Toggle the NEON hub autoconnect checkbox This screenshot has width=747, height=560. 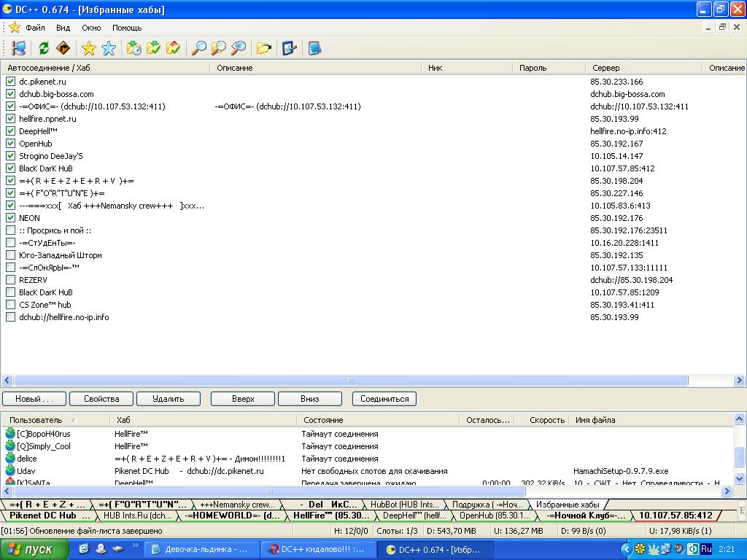(x=10, y=218)
